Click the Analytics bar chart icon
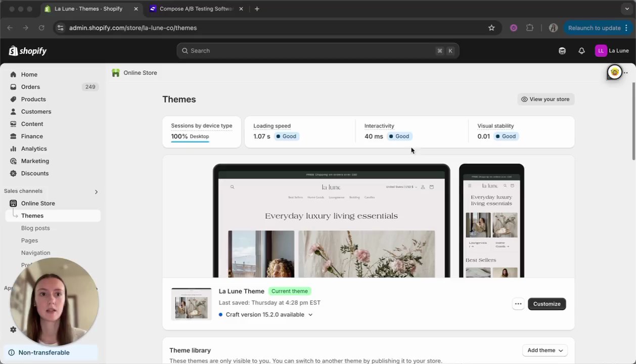Viewport: 636px width, 364px height. (13, 149)
